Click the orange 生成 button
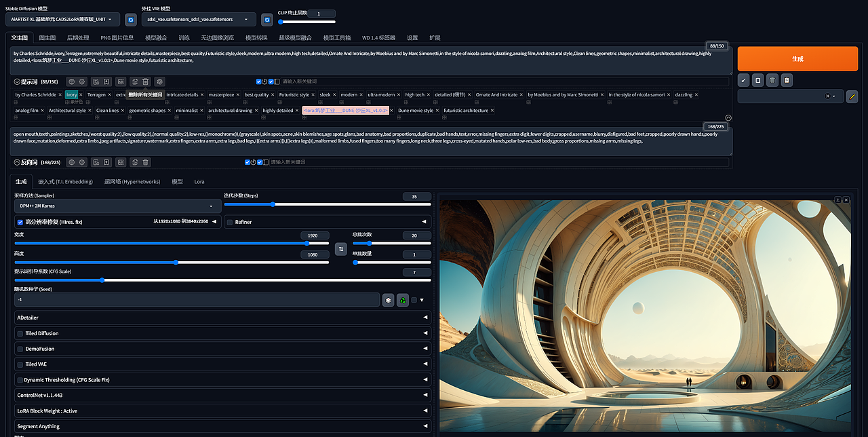The image size is (868, 437). point(797,58)
